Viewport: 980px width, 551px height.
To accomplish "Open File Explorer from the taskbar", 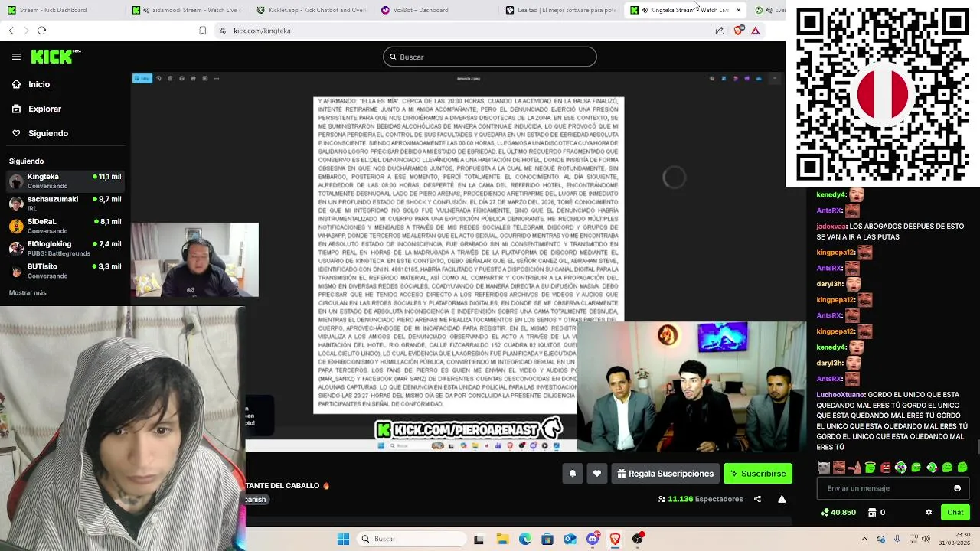I will click(x=502, y=539).
